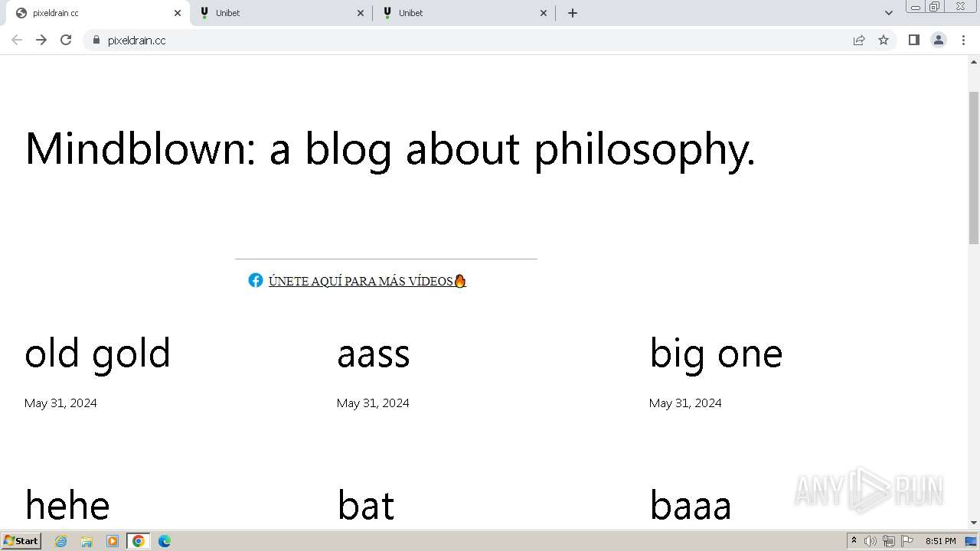980x551 pixels.
Task: Open a new browser tab
Action: point(573,13)
